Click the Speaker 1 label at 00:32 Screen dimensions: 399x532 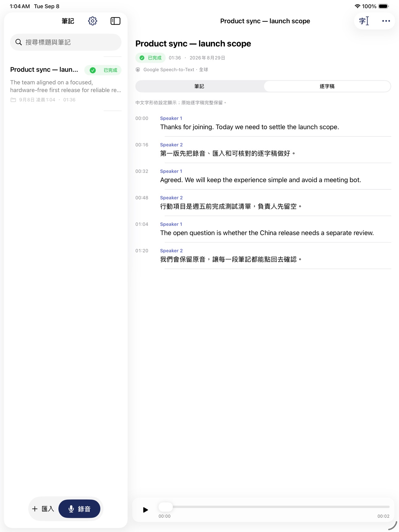(171, 171)
